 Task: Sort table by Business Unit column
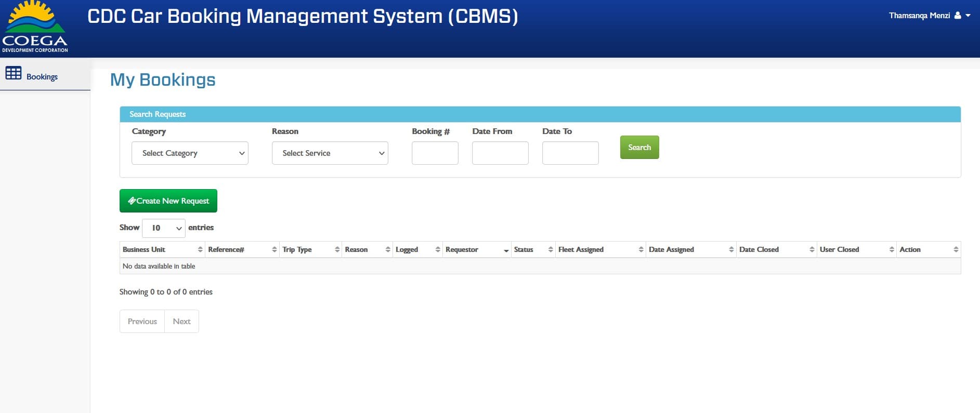[162, 250]
